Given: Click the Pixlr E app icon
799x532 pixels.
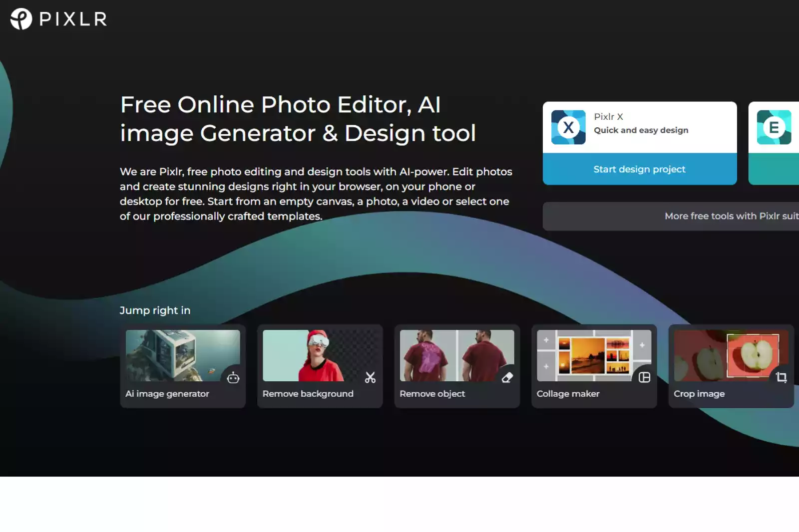Looking at the screenshot, I should [x=774, y=127].
